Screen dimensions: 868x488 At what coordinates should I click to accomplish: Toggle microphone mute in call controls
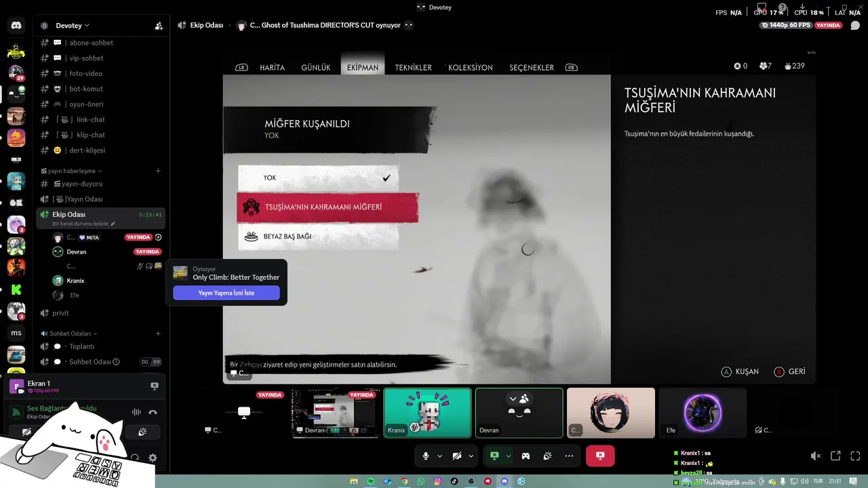click(x=426, y=456)
